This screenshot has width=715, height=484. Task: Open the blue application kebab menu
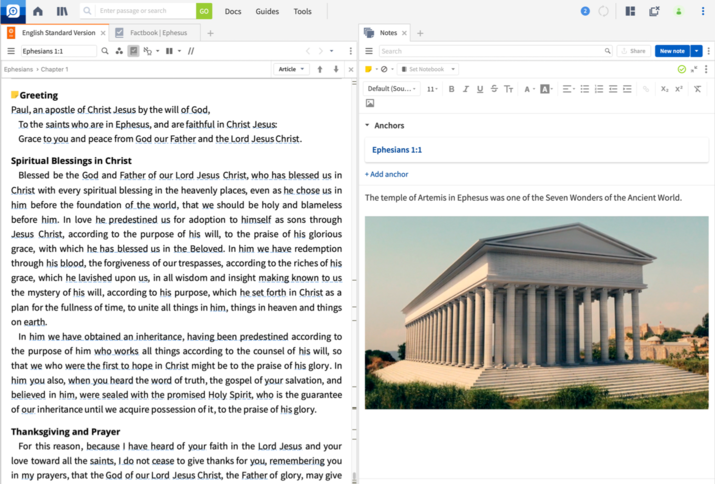[x=703, y=11]
